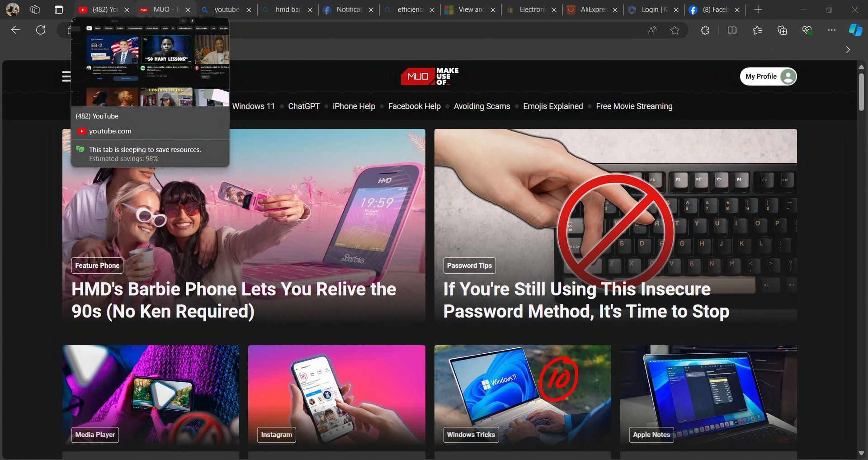Open the workspaces icon in title bar
This screenshot has height=460, width=868.
click(35, 9)
